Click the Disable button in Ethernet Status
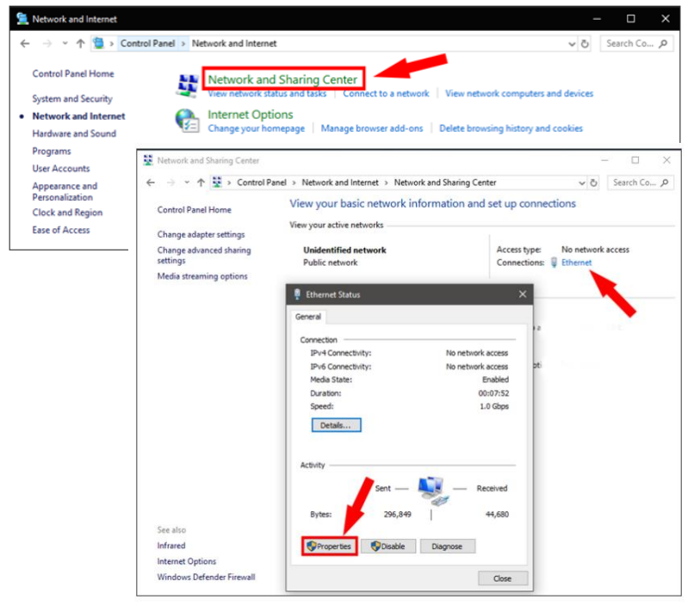 (x=388, y=546)
